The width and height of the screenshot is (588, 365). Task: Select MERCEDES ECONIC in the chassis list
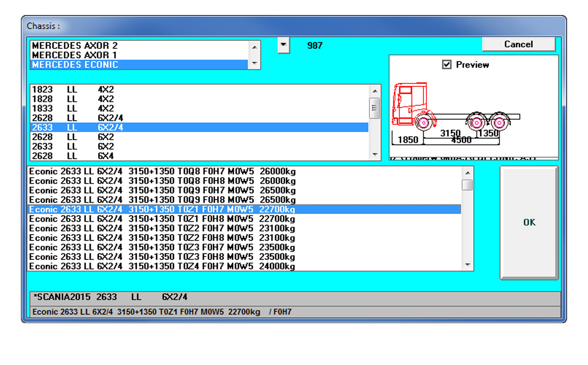[x=139, y=64]
